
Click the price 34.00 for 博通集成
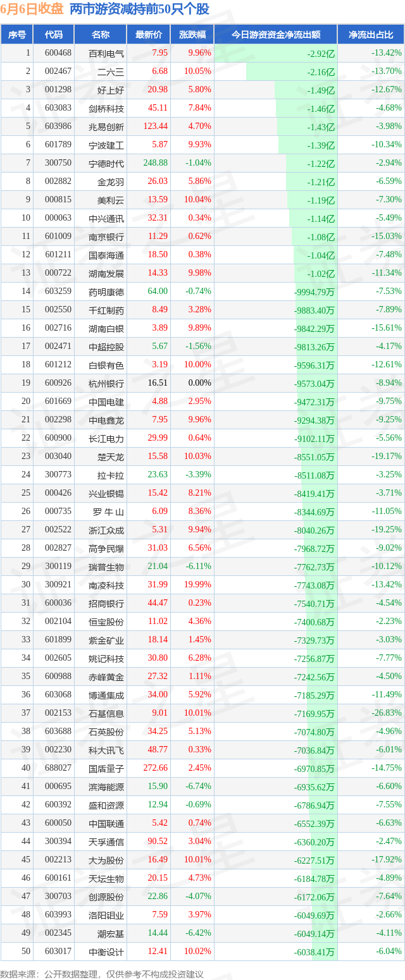158,694
